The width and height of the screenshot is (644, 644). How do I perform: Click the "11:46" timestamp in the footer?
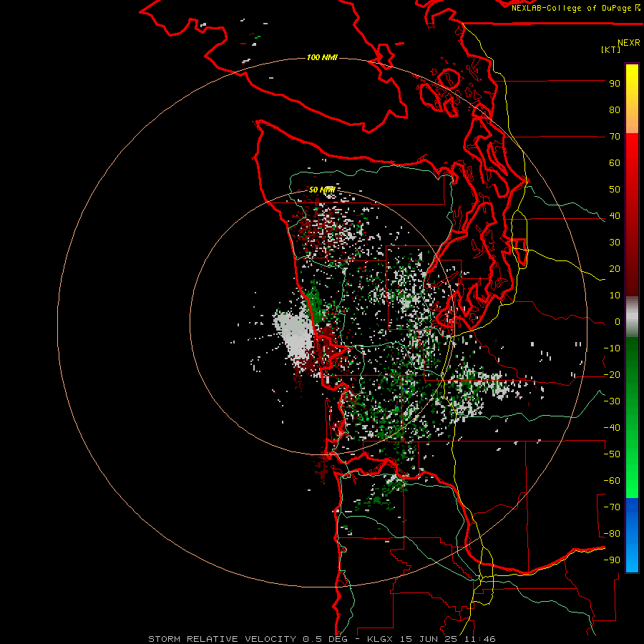480,639
